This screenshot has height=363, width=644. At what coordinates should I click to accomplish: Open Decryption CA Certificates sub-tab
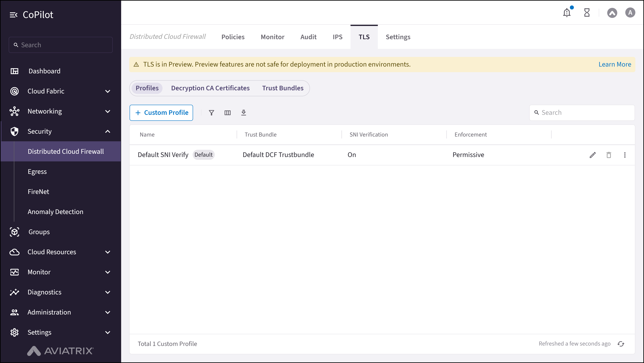click(x=210, y=88)
